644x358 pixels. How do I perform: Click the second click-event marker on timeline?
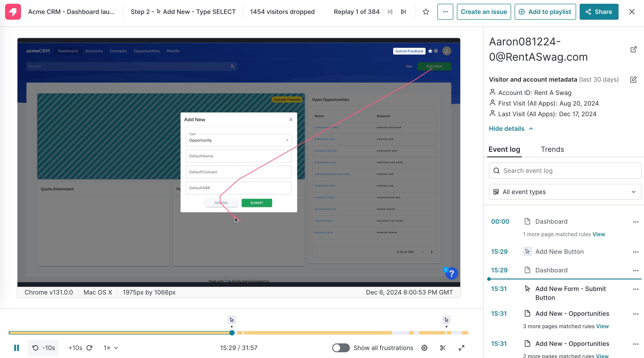click(x=447, y=320)
